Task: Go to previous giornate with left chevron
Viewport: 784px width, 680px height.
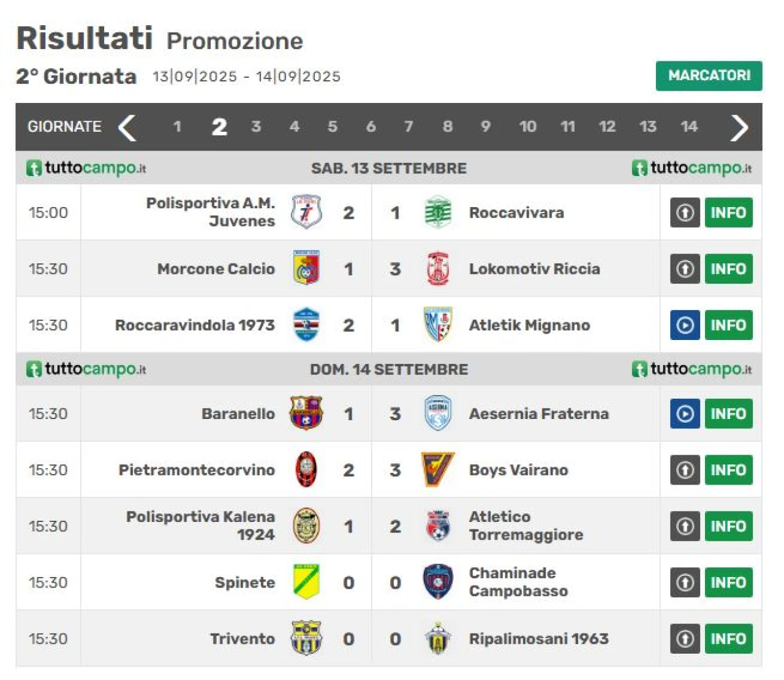Action: tap(127, 127)
